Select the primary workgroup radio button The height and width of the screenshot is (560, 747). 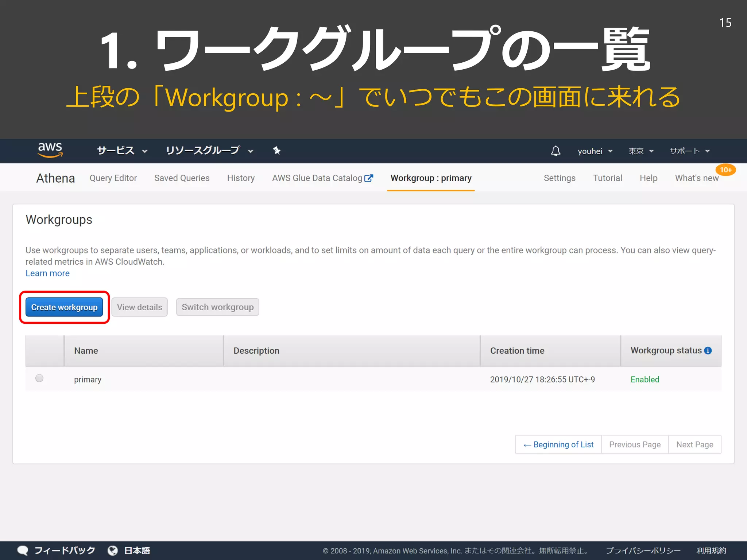click(39, 378)
